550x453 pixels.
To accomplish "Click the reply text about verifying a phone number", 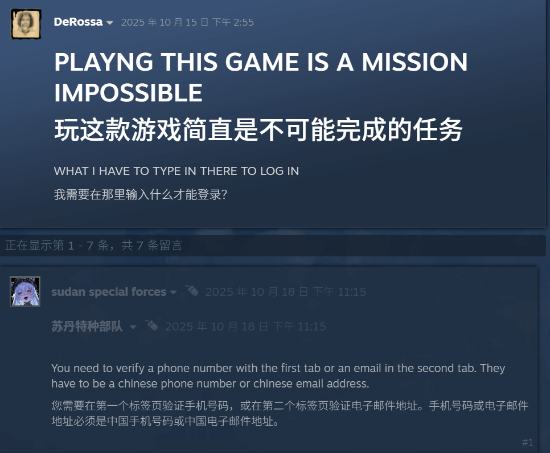I will (278, 376).
